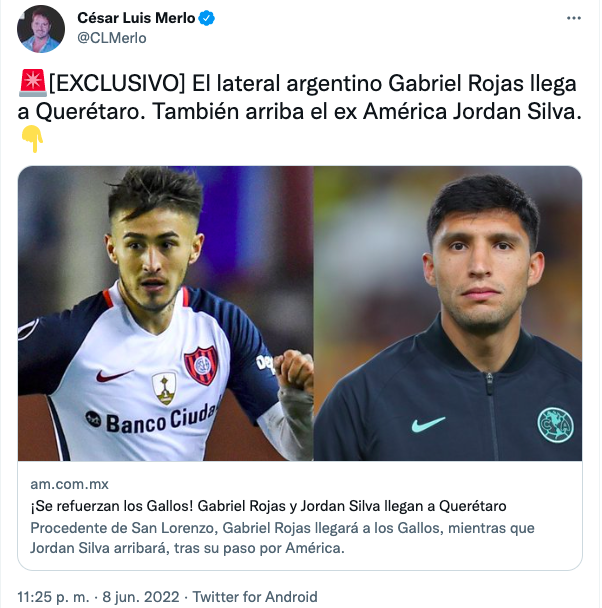This screenshot has width=602, height=608.
Task: Click César Luis Merlo's profile avatar
Action: click(41, 29)
